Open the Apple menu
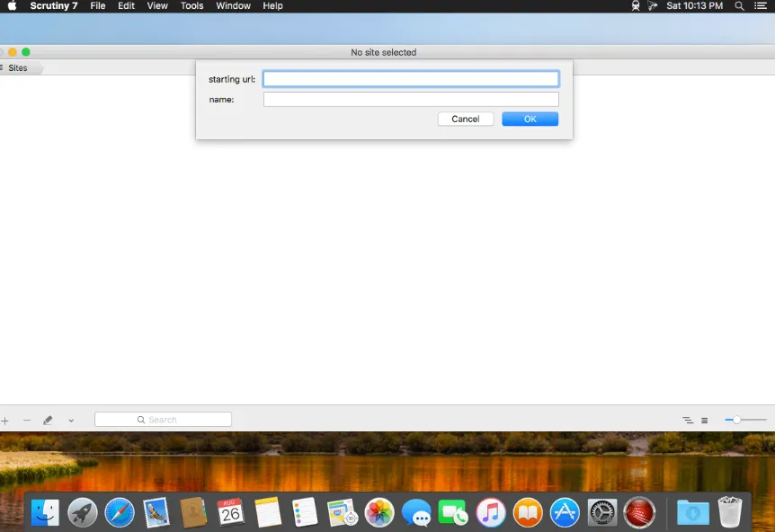Viewport: 775px width, 532px height. (x=12, y=6)
